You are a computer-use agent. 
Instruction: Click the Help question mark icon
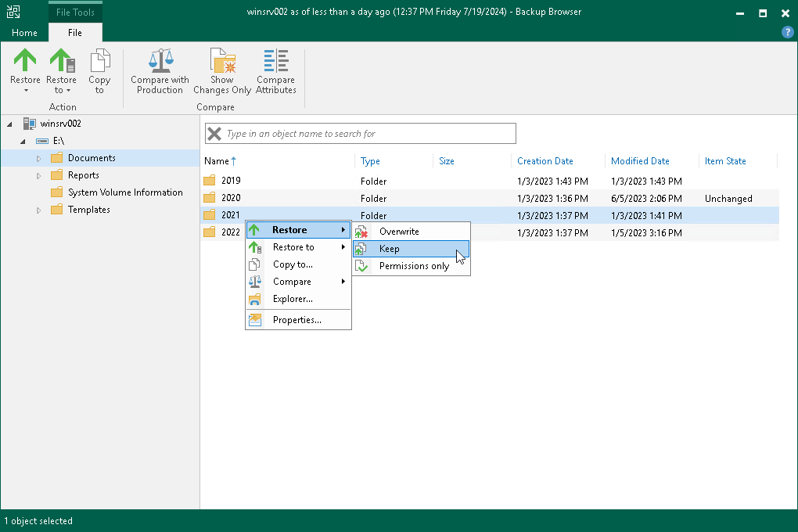(x=786, y=32)
